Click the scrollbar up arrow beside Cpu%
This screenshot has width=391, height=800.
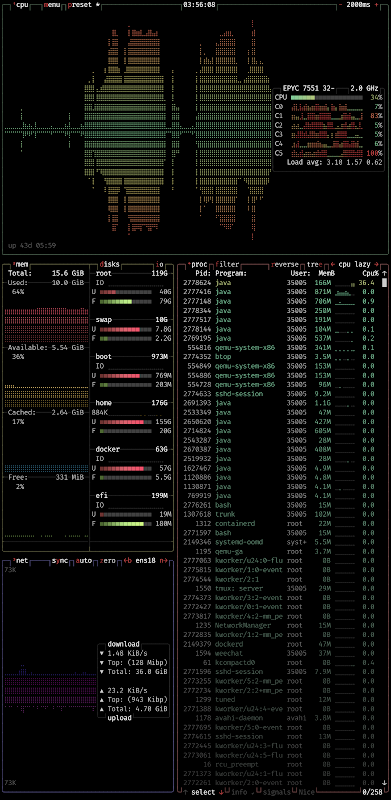pos(384,273)
